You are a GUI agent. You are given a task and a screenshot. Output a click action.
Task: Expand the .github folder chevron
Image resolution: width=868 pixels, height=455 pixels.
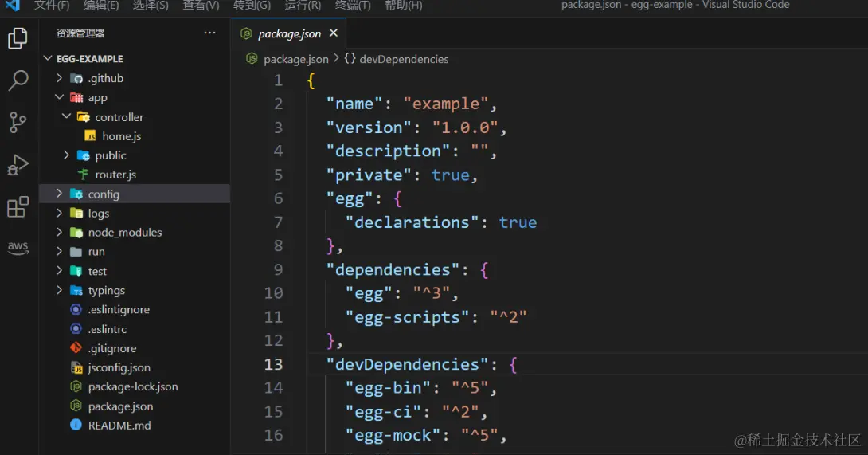pos(59,78)
